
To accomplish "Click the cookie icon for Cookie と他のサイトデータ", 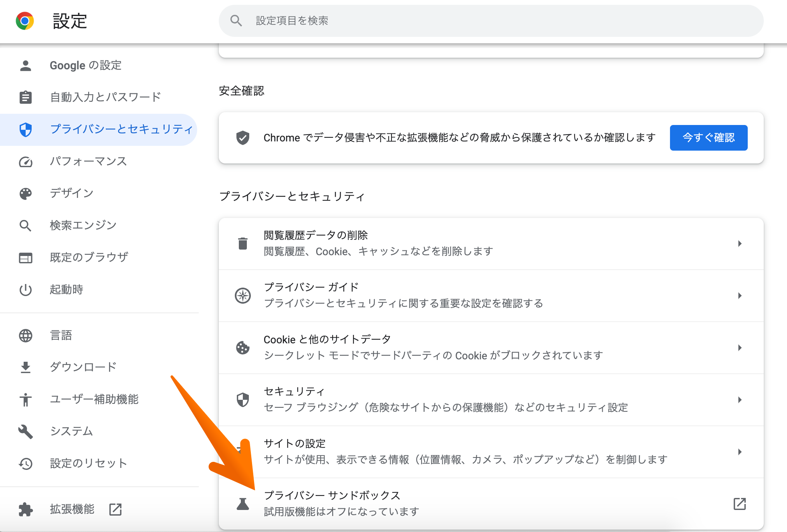I will (242, 348).
